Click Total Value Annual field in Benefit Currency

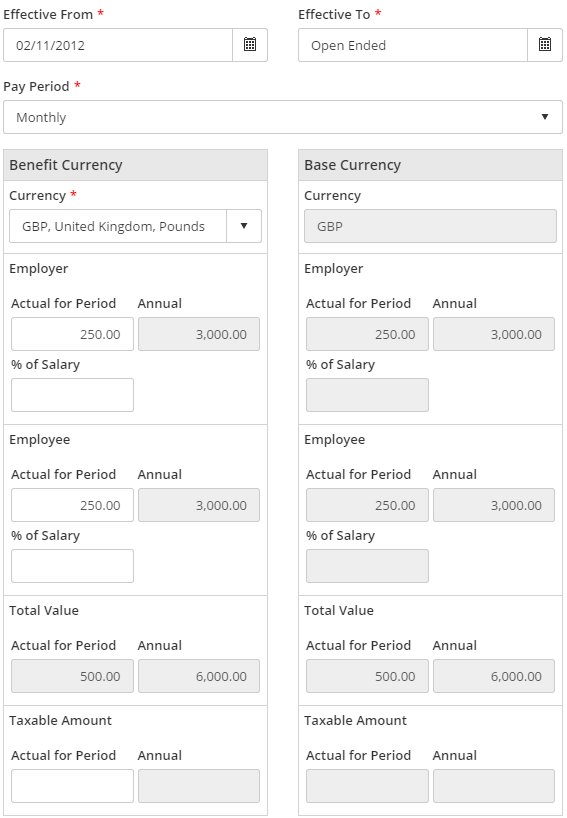coord(199,676)
